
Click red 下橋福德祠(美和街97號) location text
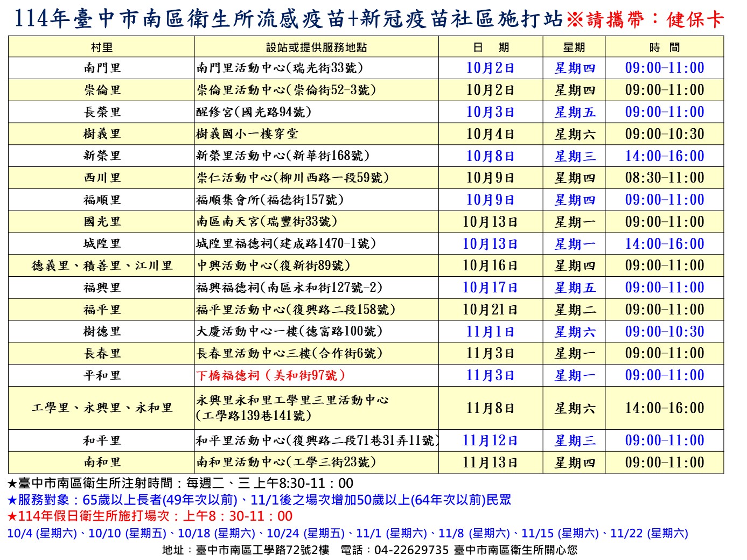270,375
